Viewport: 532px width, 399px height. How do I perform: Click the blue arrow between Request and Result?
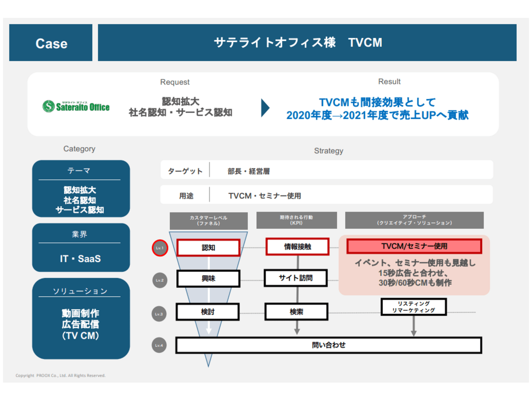(x=265, y=108)
